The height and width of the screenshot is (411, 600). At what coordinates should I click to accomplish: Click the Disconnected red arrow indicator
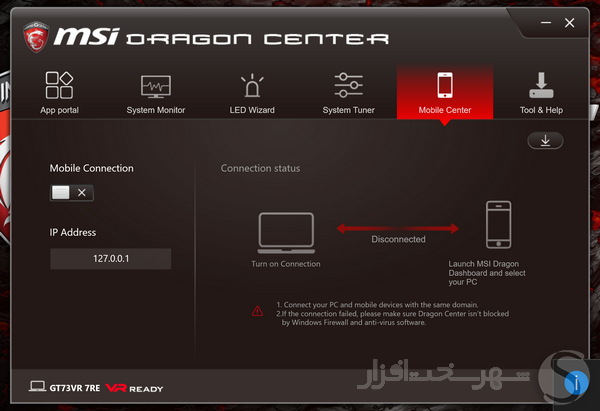[398, 228]
